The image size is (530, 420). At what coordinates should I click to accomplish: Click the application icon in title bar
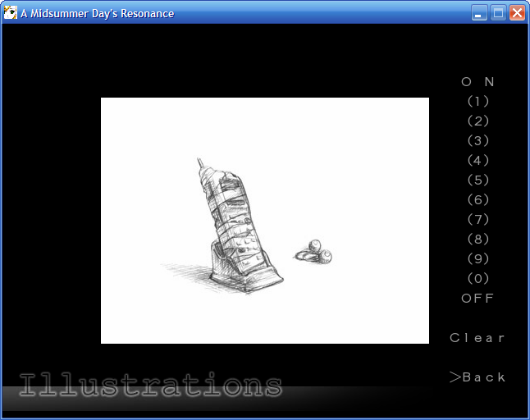coord(11,13)
